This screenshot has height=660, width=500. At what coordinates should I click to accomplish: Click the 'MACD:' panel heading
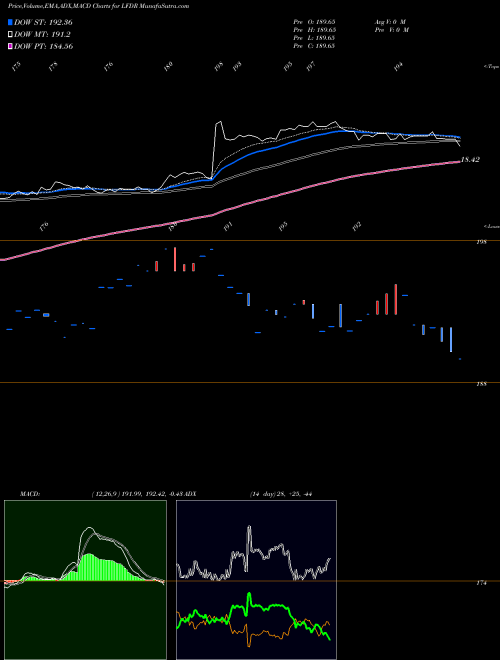29,494
